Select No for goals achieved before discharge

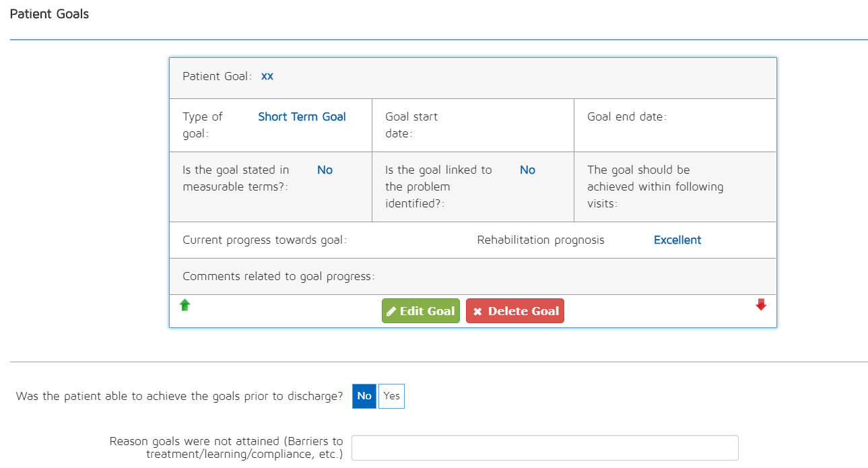coord(364,396)
